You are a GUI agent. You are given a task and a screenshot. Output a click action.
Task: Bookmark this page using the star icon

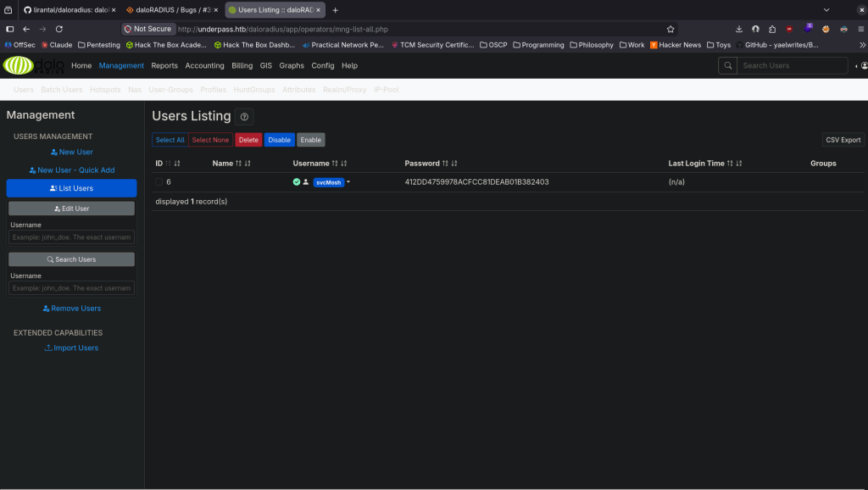pos(670,29)
